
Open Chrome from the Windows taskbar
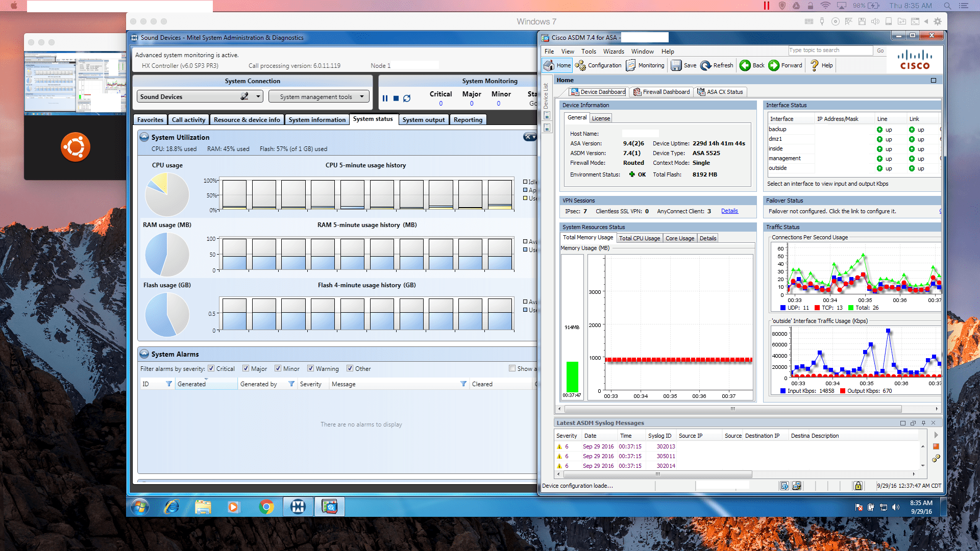click(x=266, y=507)
